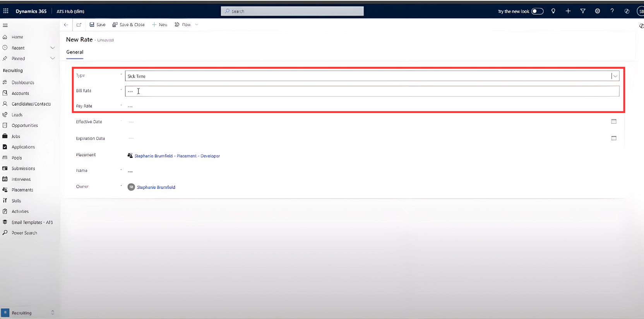Toggle the Try the new look switch
This screenshot has width=644, height=319.
tap(537, 11)
